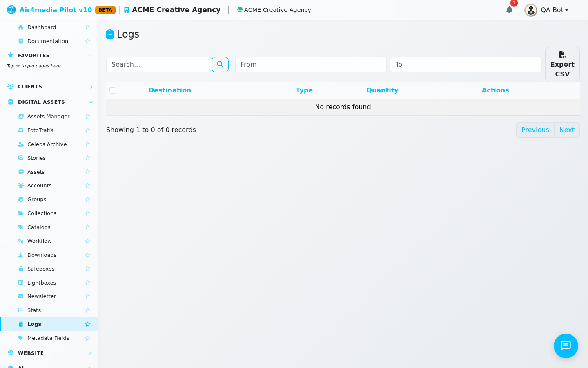The width and height of the screenshot is (588, 368).
Task: Open the chat support bubble
Action: tap(566, 346)
